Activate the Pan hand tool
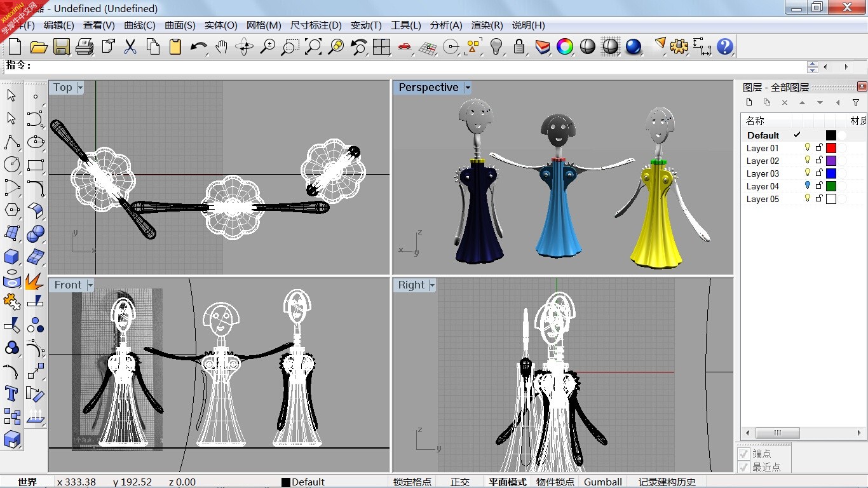The height and width of the screenshot is (488, 868). (x=221, y=46)
